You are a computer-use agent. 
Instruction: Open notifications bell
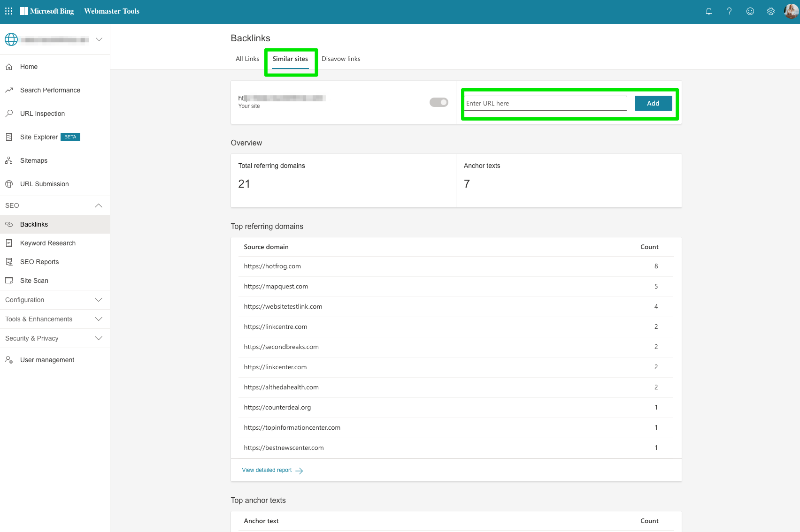[709, 11]
